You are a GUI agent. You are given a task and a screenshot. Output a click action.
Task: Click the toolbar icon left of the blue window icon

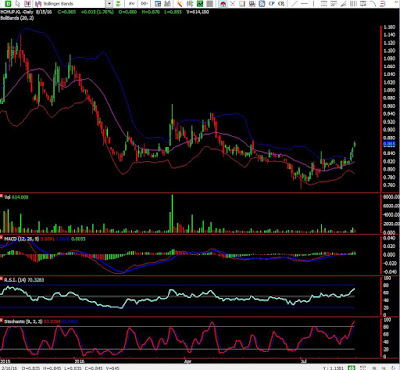[144, 4]
